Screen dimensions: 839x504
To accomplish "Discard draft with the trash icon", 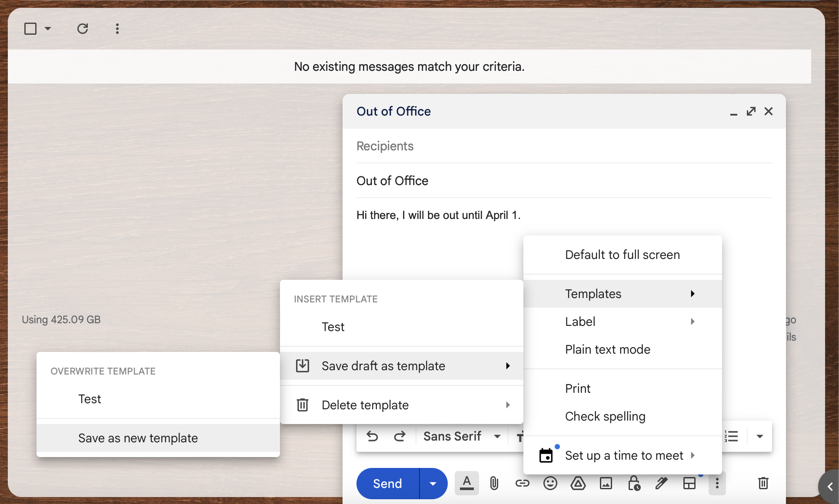I will tap(763, 483).
